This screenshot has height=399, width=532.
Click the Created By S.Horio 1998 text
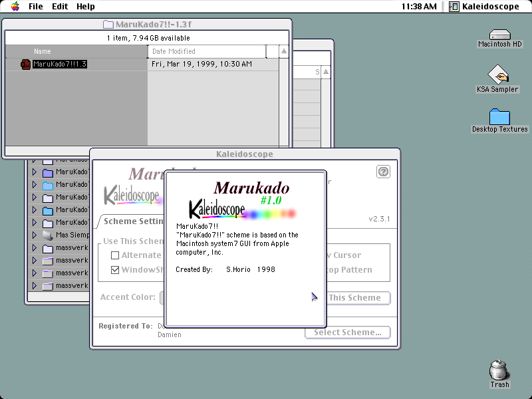225,269
